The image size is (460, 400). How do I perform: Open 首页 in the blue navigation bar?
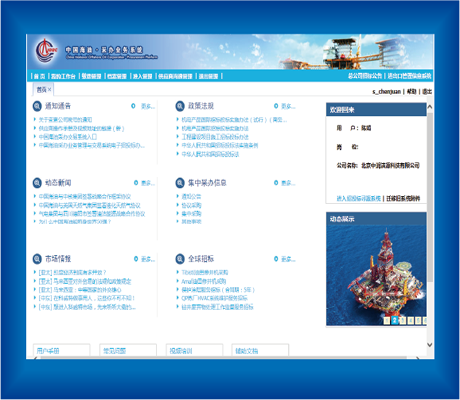click(x=40, y=76)
